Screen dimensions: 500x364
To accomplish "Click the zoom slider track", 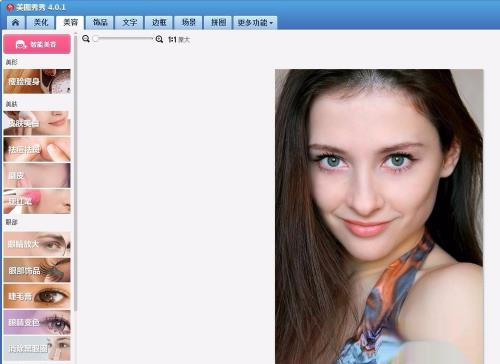I will (x=123, y=39).
